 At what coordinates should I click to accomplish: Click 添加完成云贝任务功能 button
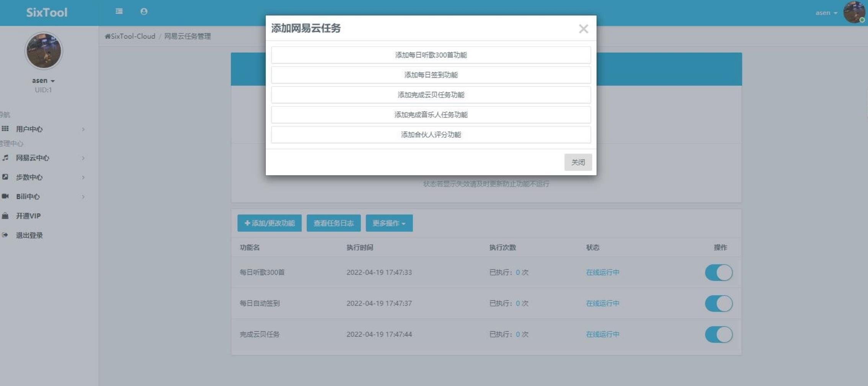click(431, 95)
